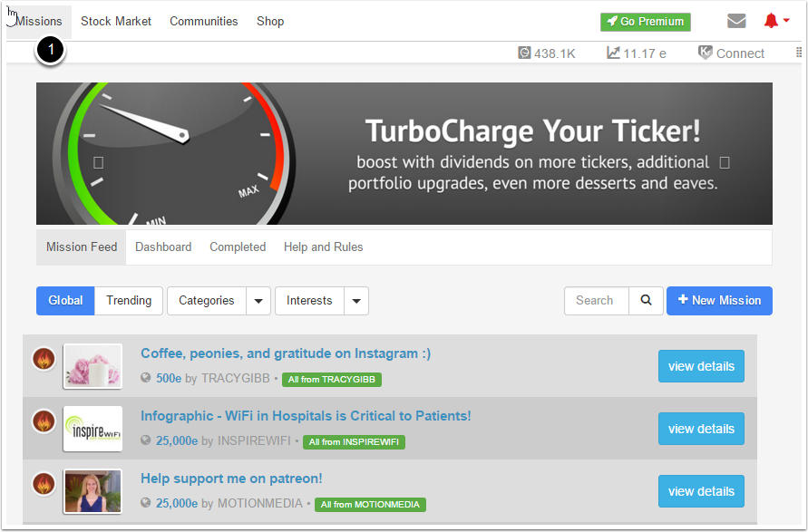
Task: Expand the Interests dropdown arrow
Action: pyautogui.click(x=356, y=301)
